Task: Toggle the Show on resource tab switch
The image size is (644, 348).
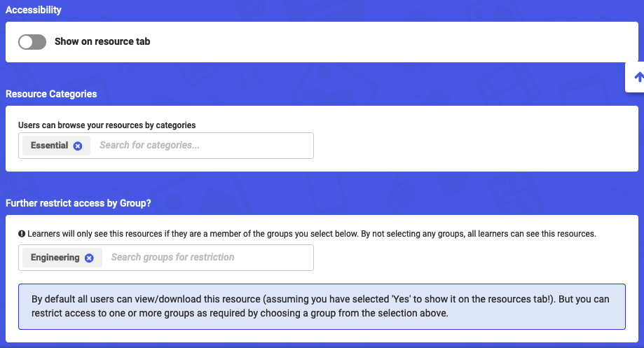Action: (32, 42)
